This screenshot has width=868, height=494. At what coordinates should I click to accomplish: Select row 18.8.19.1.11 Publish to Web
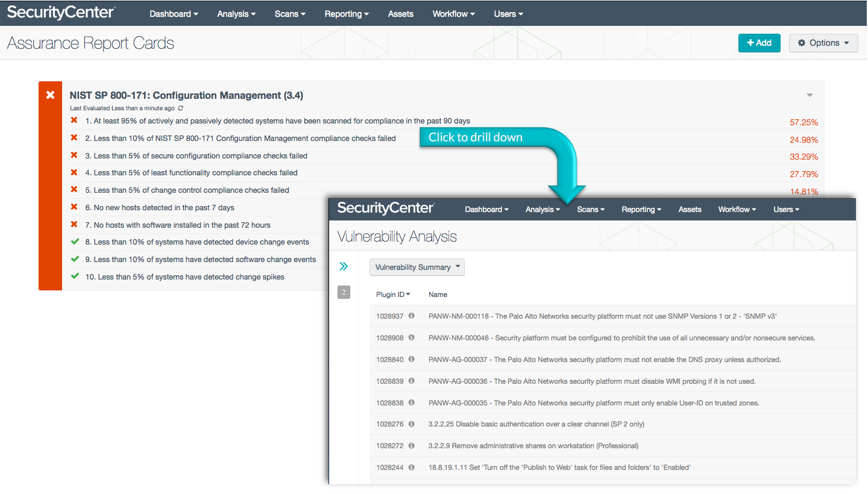[612, 467]
